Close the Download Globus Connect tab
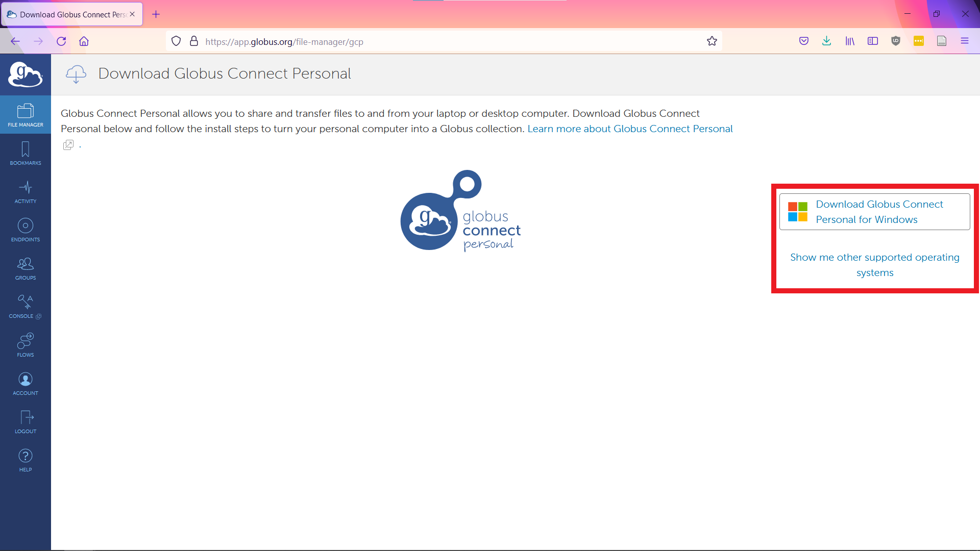The image size is (980, 551). pyautogui.click(x=132, y=14)
